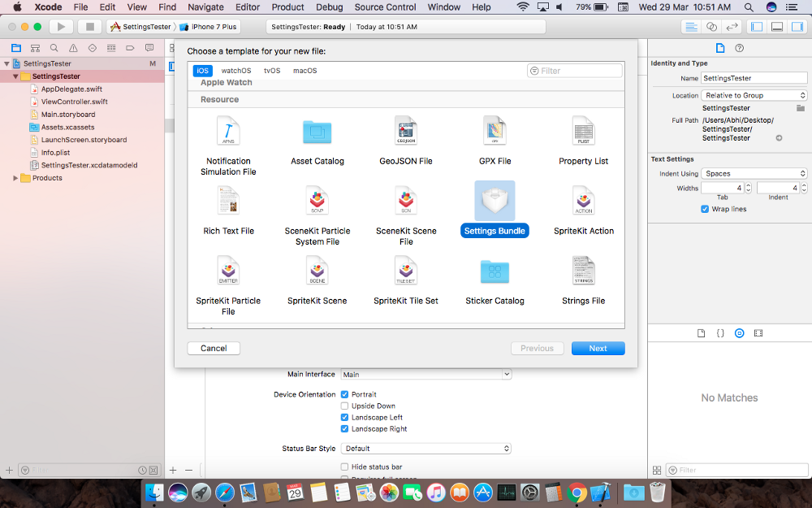The width and height of the screenshot is (812, 508).
Task: Click the Cancel button
Action: click(x=214, y=349)
